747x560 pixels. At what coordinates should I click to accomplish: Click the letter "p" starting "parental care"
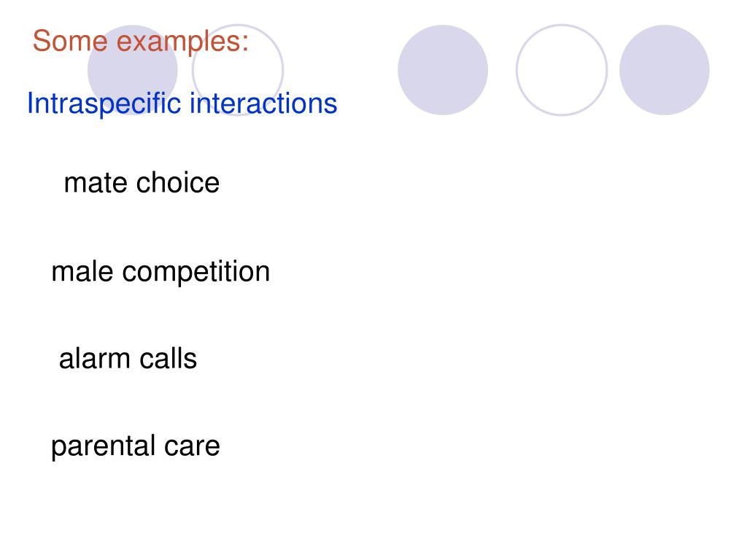click(57, 449)
